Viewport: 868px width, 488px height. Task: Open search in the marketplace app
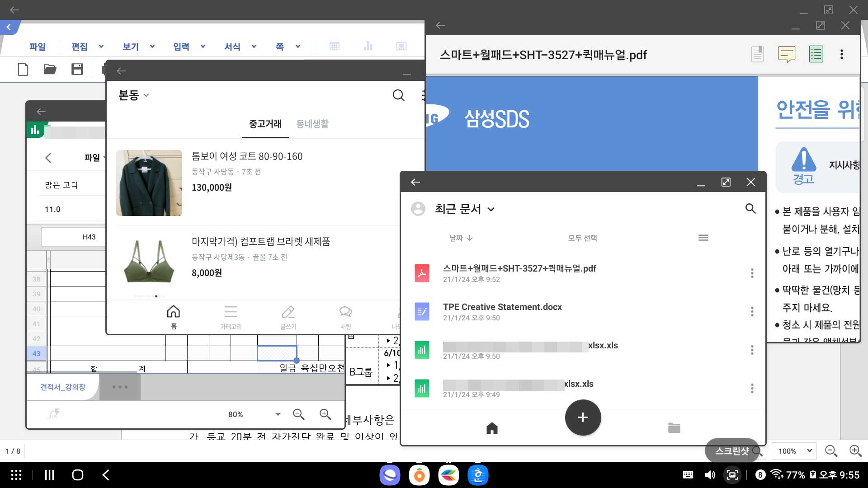(x=398, y=95)
